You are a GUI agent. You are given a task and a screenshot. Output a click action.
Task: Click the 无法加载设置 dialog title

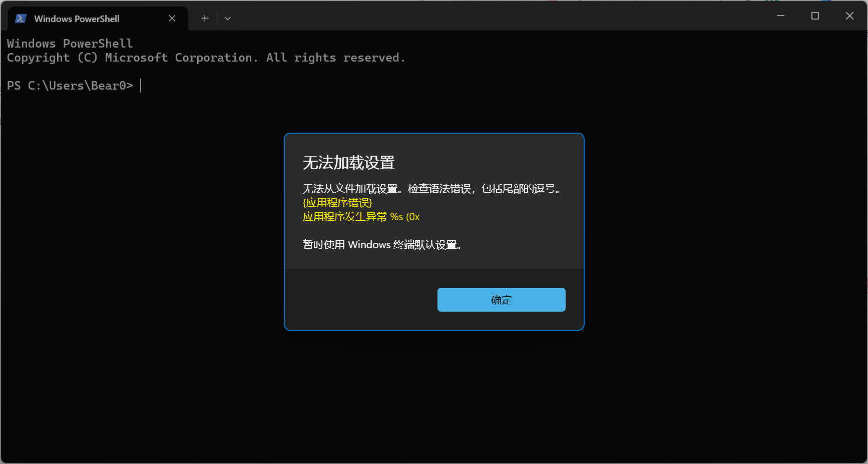pyautogui.click(x=348, y=163)
